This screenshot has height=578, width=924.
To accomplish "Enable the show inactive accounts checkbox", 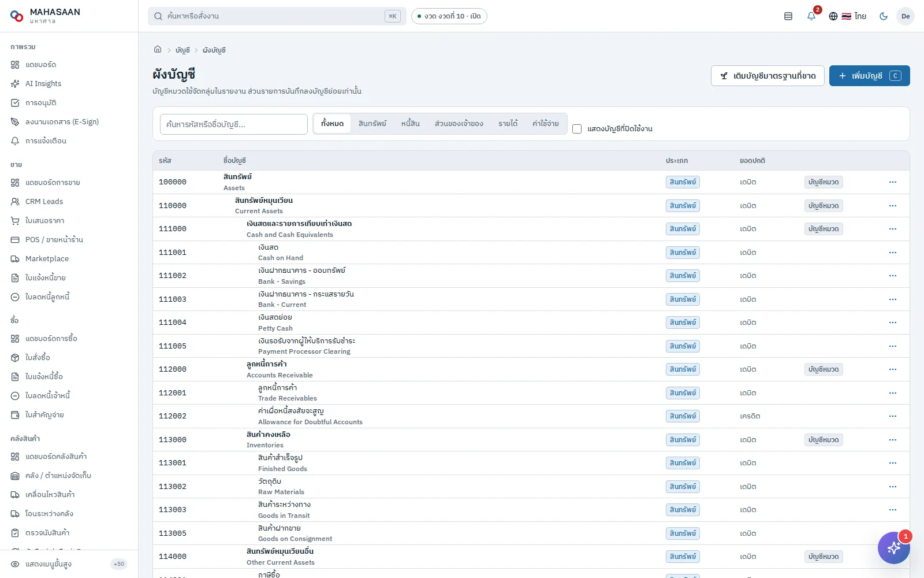I will coord(577,129).
